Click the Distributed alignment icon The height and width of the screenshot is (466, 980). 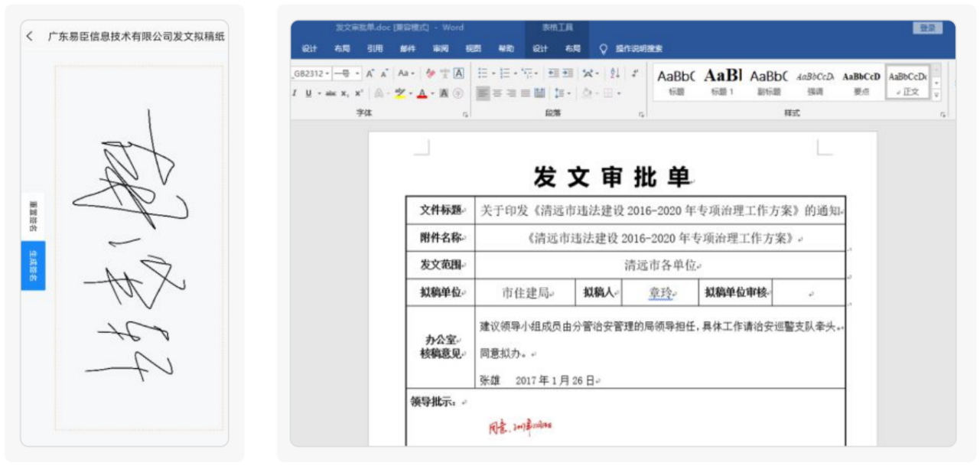click(540, 93)
